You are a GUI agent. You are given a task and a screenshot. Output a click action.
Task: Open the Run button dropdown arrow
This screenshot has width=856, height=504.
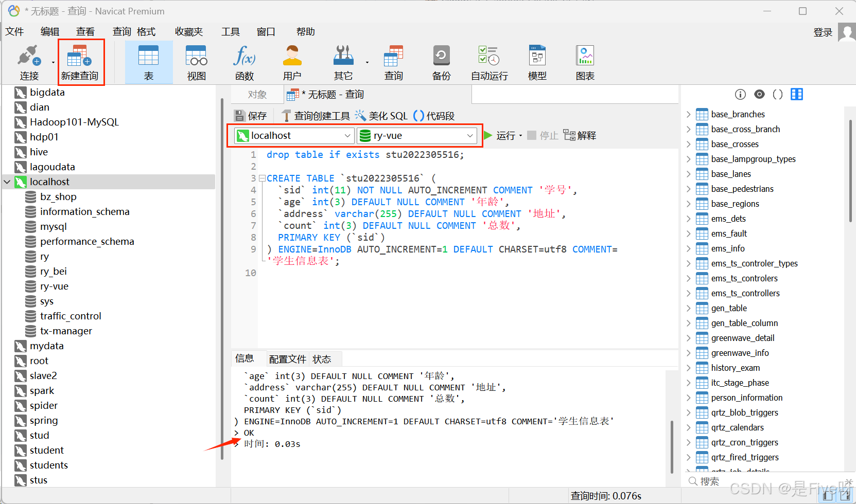coord(520,136)
